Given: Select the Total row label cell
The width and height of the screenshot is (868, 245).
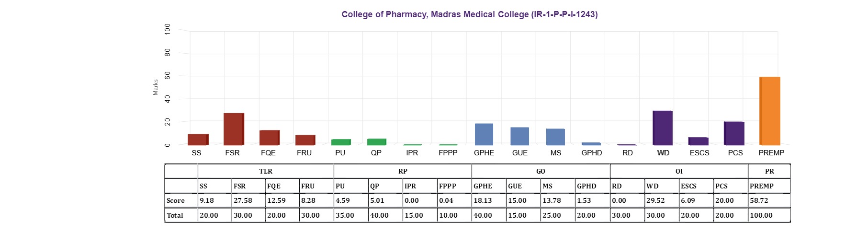Looking at the screenshot, I should point(181,215).
